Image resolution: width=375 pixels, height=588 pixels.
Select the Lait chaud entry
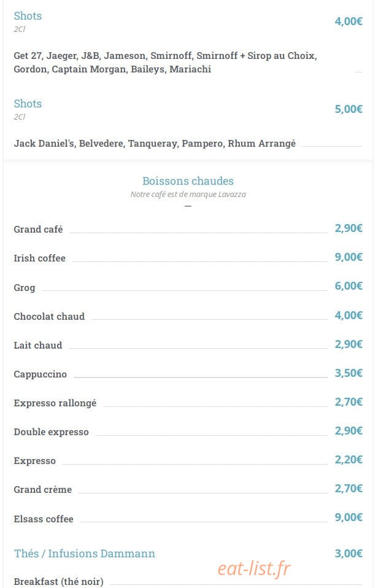[38, 345]
